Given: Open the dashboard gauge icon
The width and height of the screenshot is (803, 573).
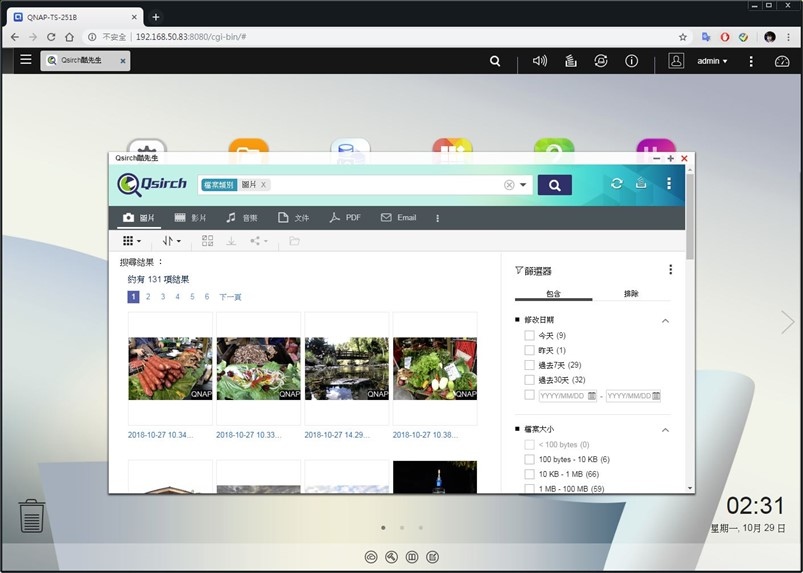Looking at the screenshot, I should pos(782,61).
